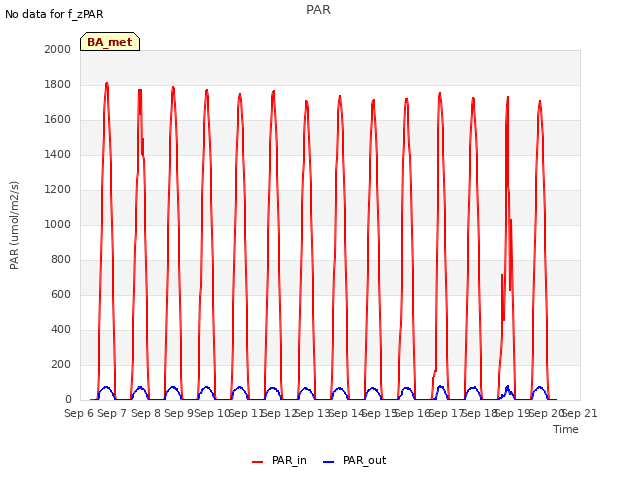The height and width of the screenshot is (480, 640).
Task: Click the 2000 y-axis tick label
Action: point(58,49)
